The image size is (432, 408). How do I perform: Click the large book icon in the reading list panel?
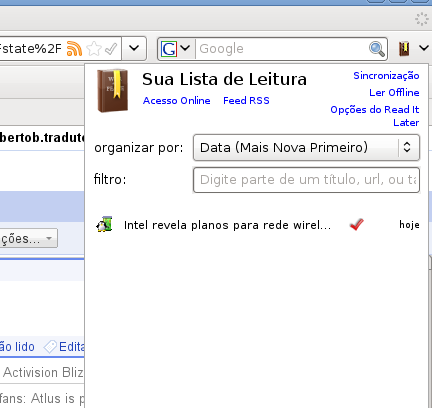(113, 90)
